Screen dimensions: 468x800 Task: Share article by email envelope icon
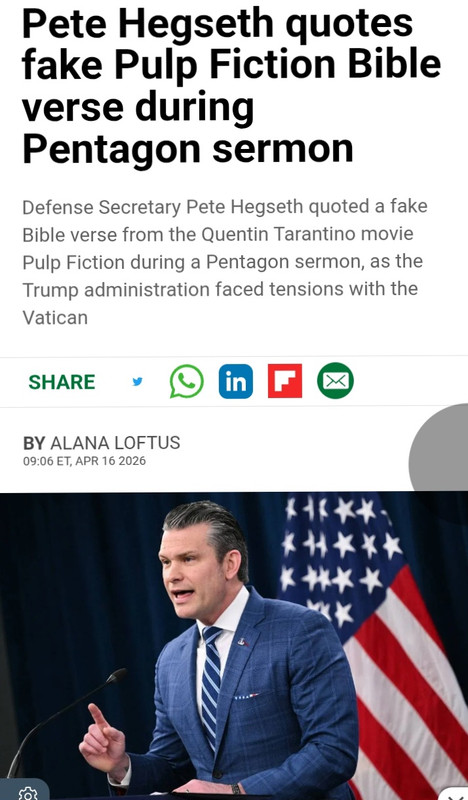pos(335,381)
